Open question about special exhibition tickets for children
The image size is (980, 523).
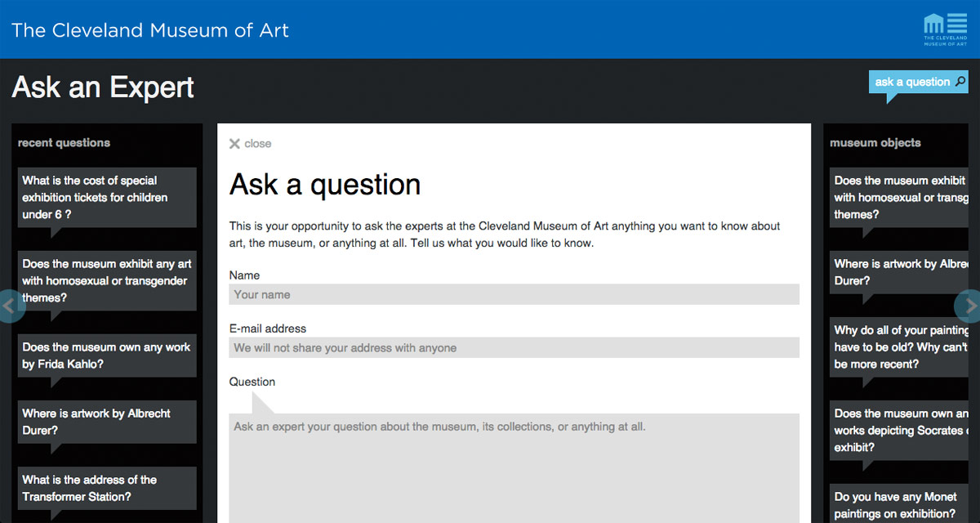[x=107, y=198]
